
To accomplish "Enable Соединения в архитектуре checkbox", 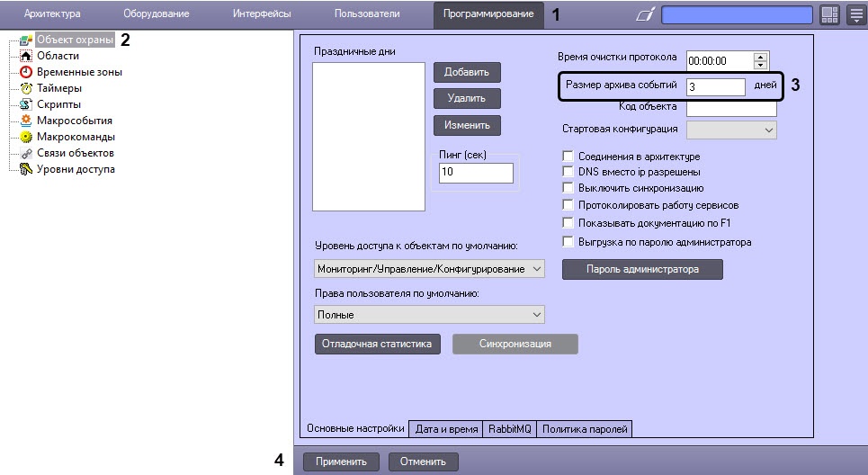I will click(x=568, y=157).
